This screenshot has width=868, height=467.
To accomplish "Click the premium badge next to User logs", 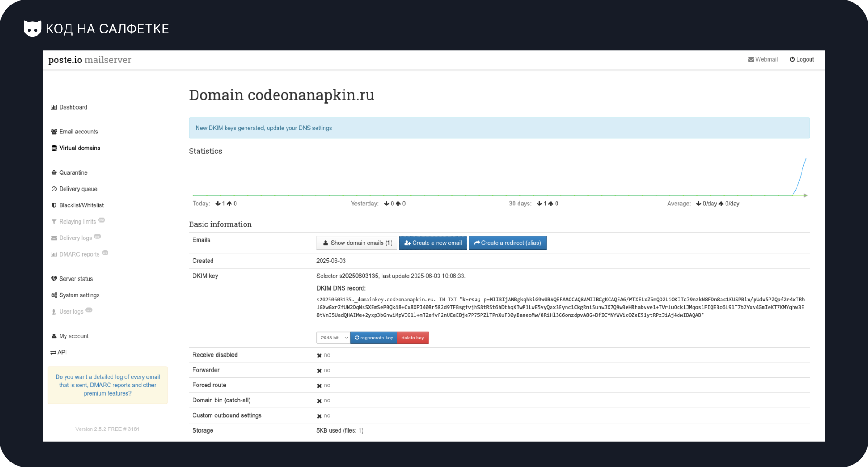I will 89,310.
